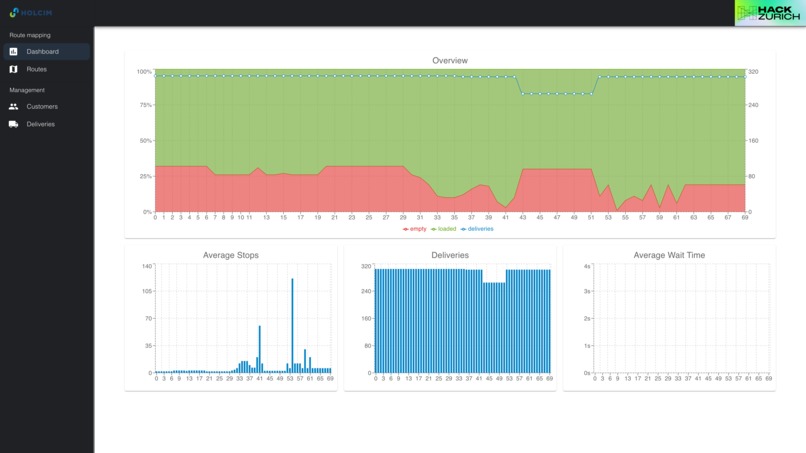Click the HackZurich logo badge
This screenshot has height=453, width=806.
(770, 13)
